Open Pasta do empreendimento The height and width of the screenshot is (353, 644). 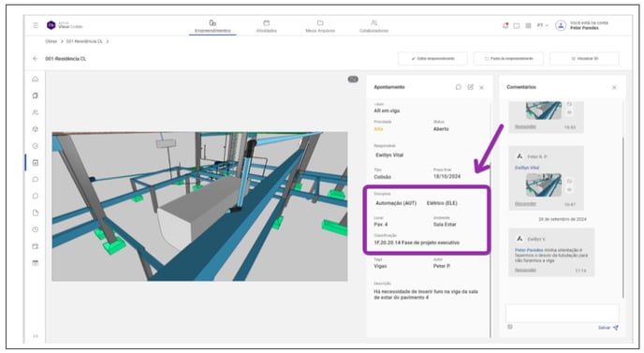click(x=508, y=58)
